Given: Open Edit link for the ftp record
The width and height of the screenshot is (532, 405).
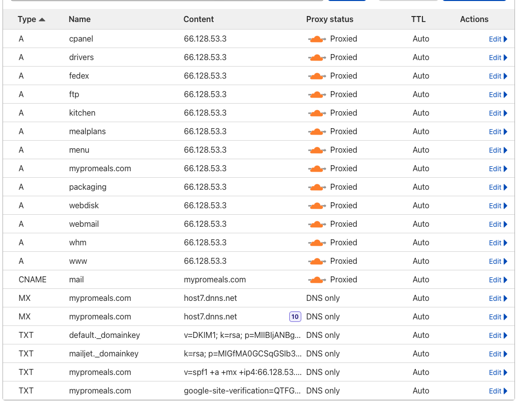Looking at the screenshot, I should click(495, 95).
